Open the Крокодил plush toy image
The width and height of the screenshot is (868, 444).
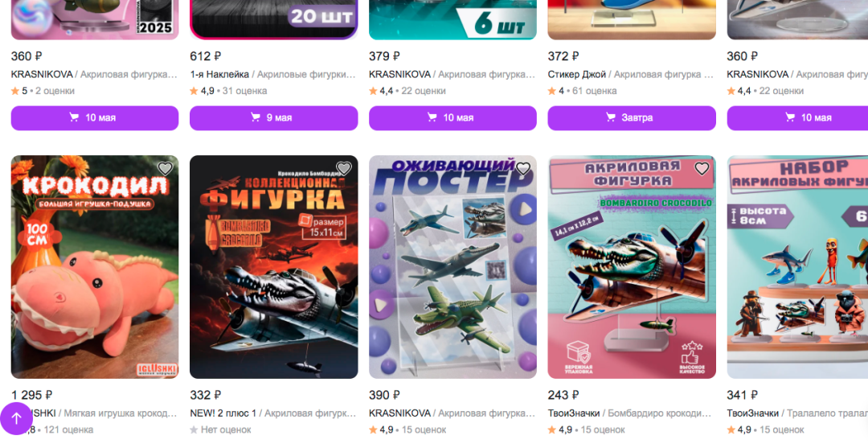tap(95, 267)
